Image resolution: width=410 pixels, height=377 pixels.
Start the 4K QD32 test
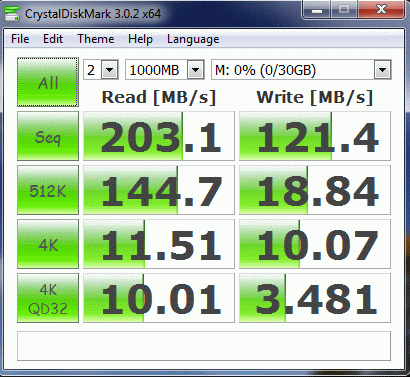pos(48,298)
